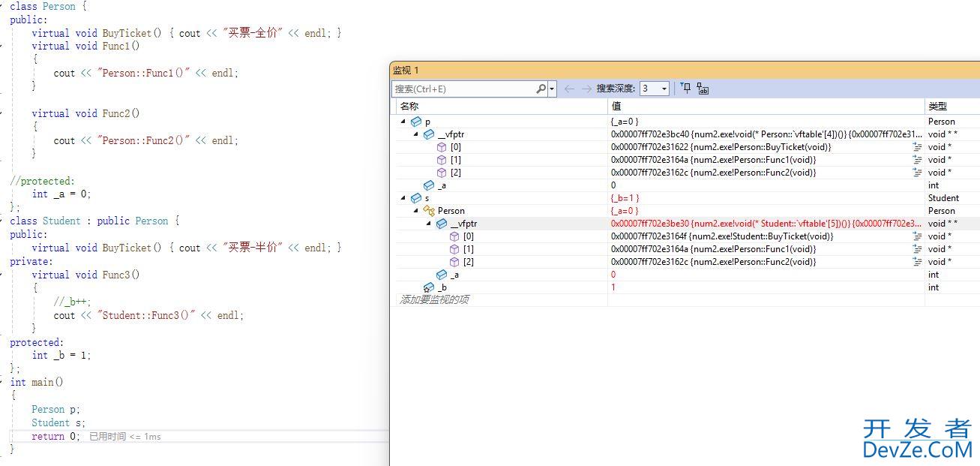Click the 'return 0;' statement
Viewport: 980px width, 466px height.
click(55, 436)
